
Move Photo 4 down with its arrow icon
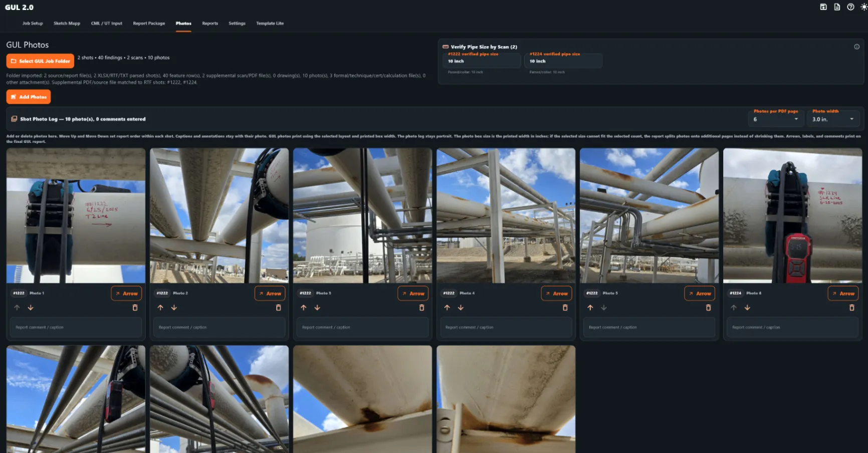461,308
